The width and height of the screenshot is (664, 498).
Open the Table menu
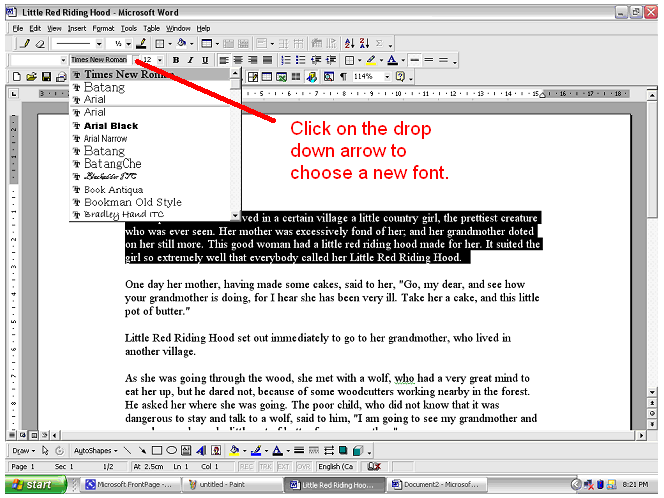click(x=151, y=29)
